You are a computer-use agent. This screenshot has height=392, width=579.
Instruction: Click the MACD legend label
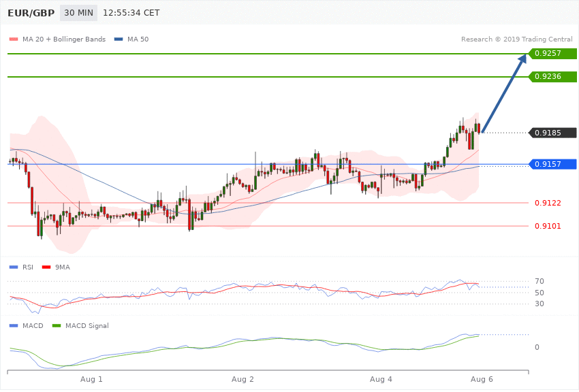[33, 326]
